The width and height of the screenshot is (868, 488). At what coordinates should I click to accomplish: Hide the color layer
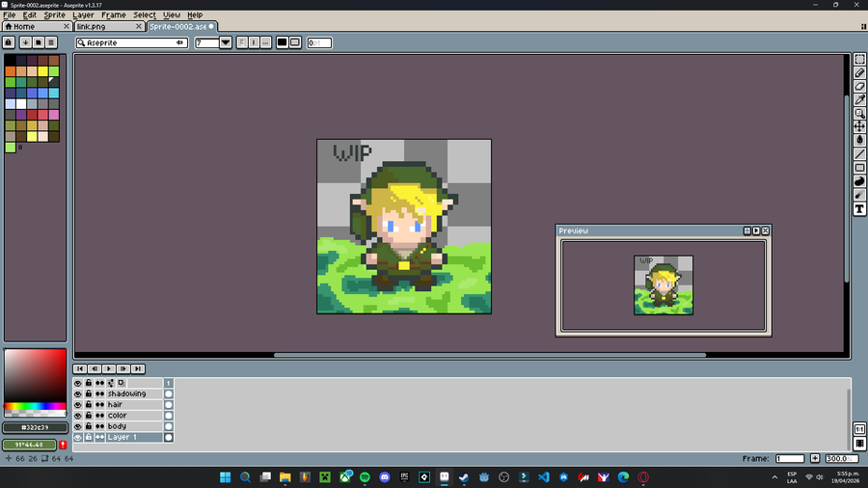(77, 416)
